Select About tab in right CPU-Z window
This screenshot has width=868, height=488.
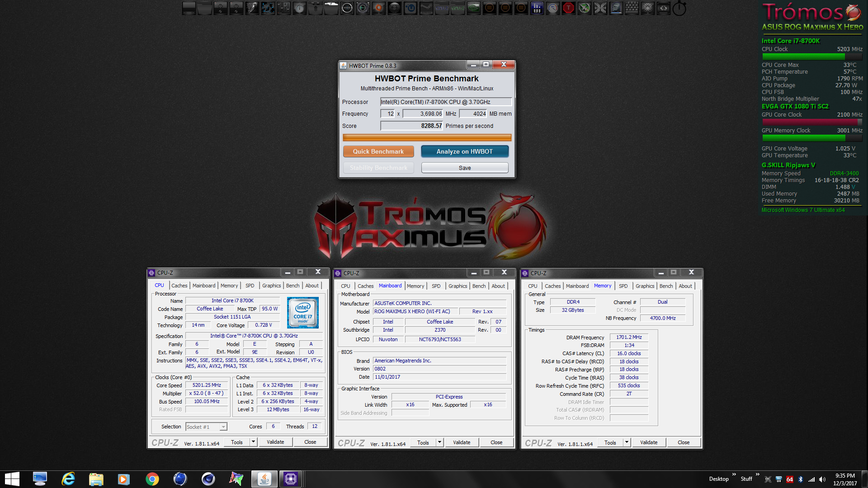coord(685,286)
